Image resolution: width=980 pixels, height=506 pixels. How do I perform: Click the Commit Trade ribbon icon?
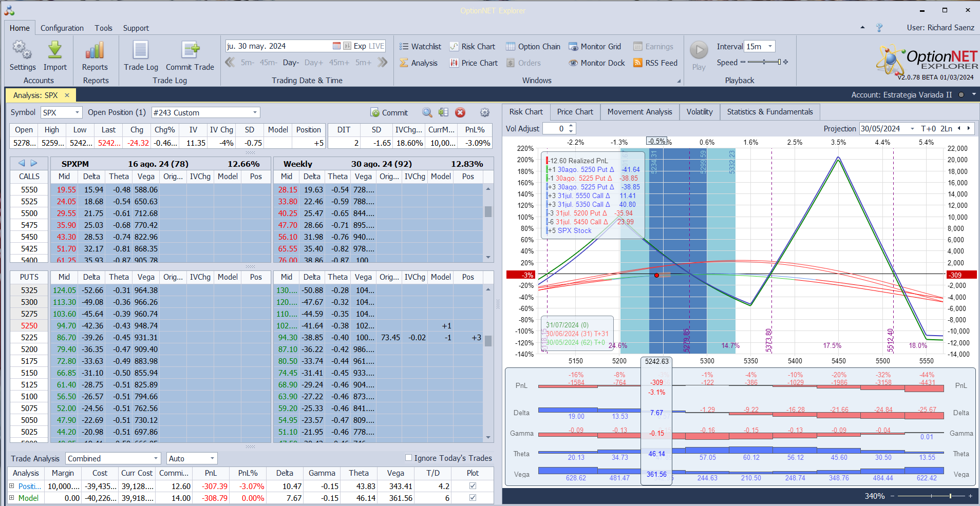coord(190,50)
